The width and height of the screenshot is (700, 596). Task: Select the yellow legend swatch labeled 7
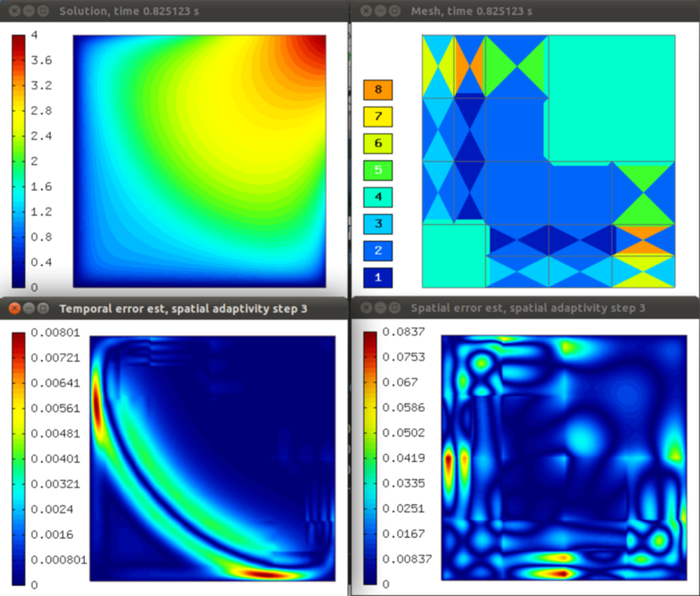point(378,117)
